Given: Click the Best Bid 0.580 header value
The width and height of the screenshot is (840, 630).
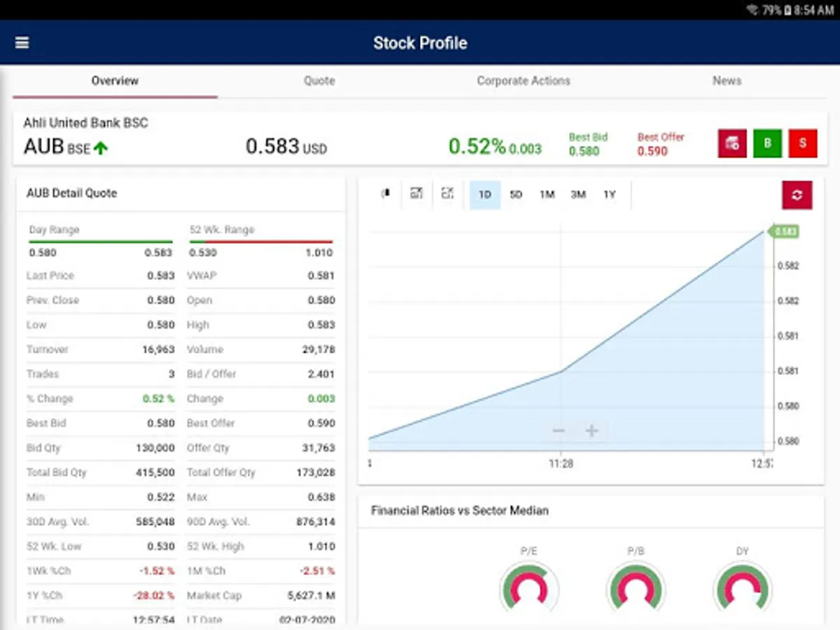Looking at the screenshot, I should pyautogui.click(x=584, y=151).
